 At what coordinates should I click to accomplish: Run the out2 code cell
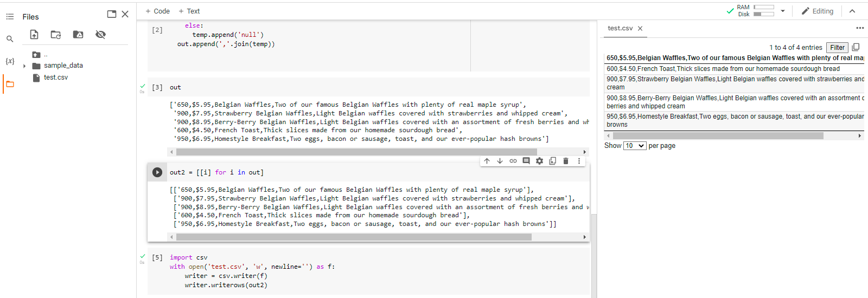157,172
